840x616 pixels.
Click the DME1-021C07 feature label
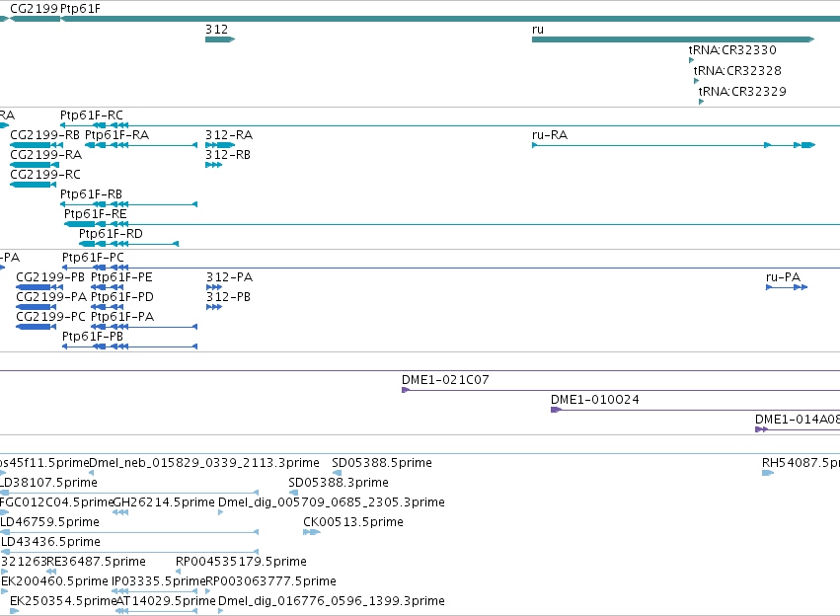445,380
